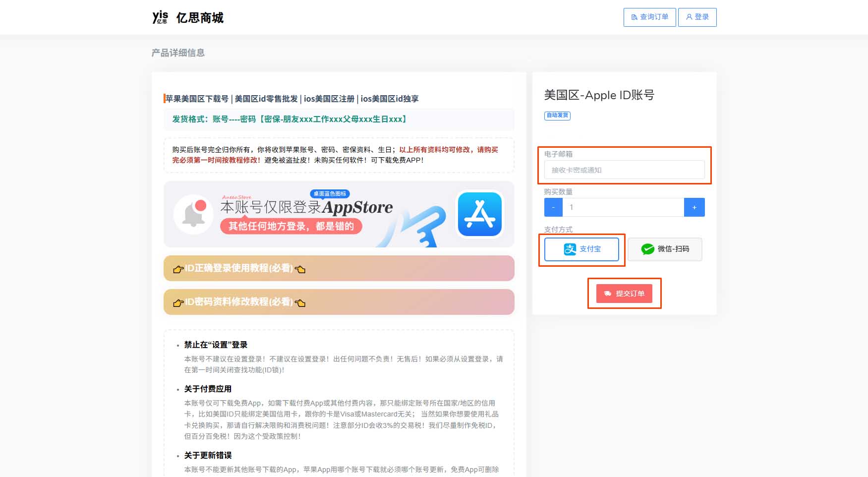868x477 pixels.
Task: Click the blue App Store icon in banner
Action: pos(479,214)
